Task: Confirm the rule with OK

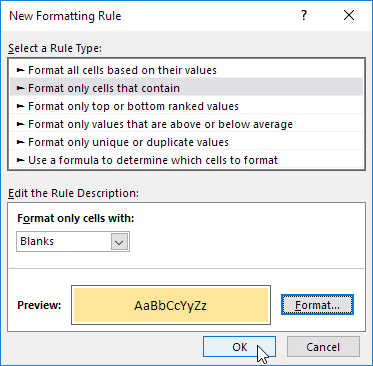Action: point(239,347)
